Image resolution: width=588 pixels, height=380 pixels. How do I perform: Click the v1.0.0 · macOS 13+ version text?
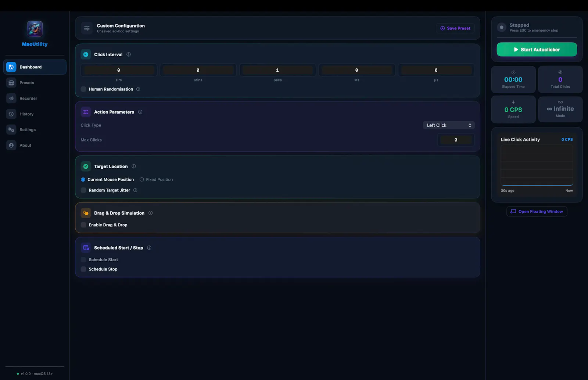(37, 374)
